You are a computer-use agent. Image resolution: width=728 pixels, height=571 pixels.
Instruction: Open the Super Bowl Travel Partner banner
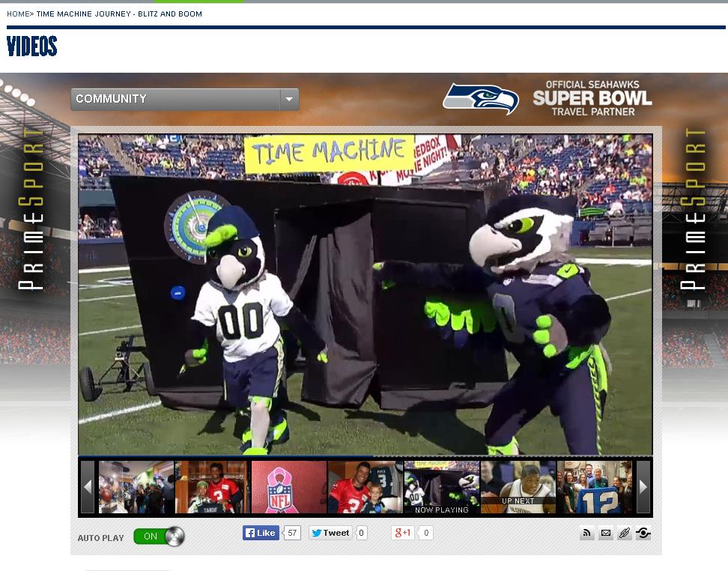[592, 98]
